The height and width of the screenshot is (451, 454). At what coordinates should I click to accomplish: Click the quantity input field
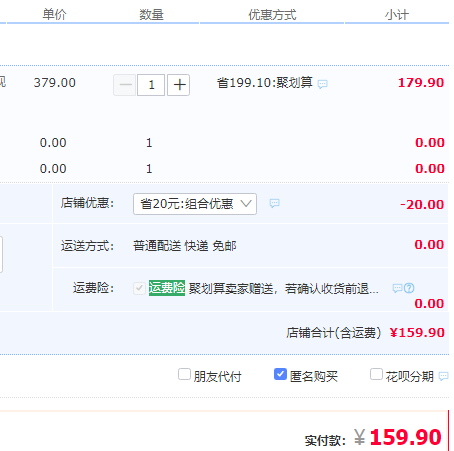151,85
